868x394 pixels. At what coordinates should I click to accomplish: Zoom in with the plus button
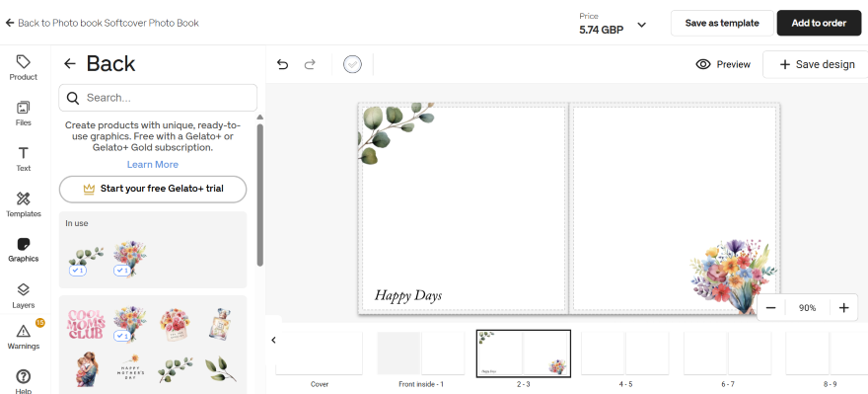[x=843, y=308]
